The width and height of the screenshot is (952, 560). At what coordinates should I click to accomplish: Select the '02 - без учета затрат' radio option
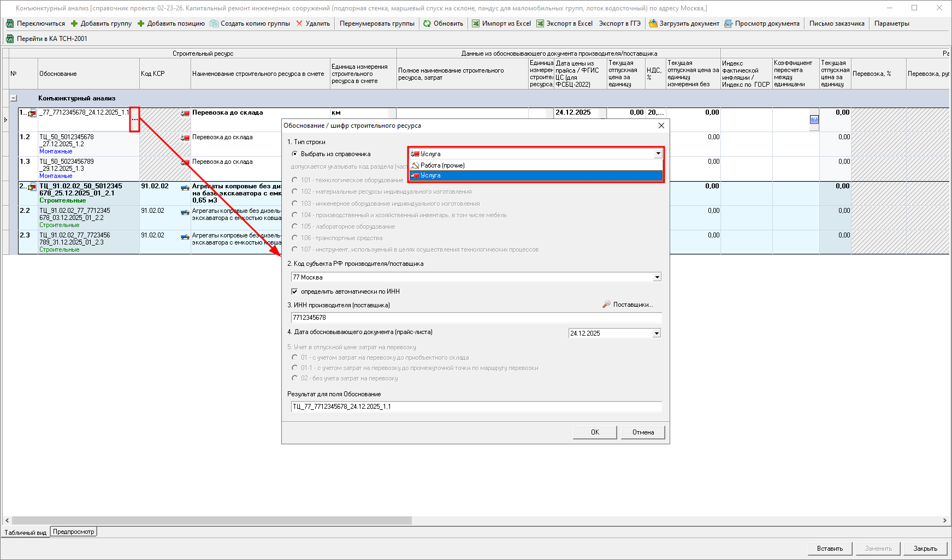[x=295, y=378]
